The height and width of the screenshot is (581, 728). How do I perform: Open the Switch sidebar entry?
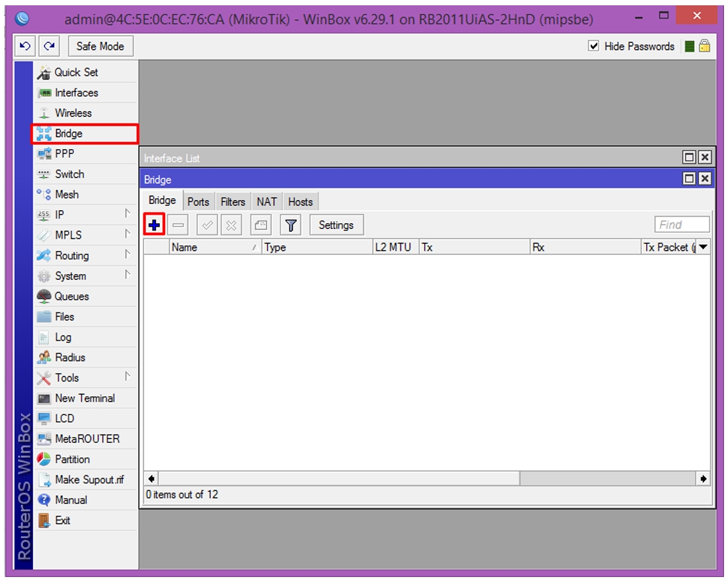87,174
